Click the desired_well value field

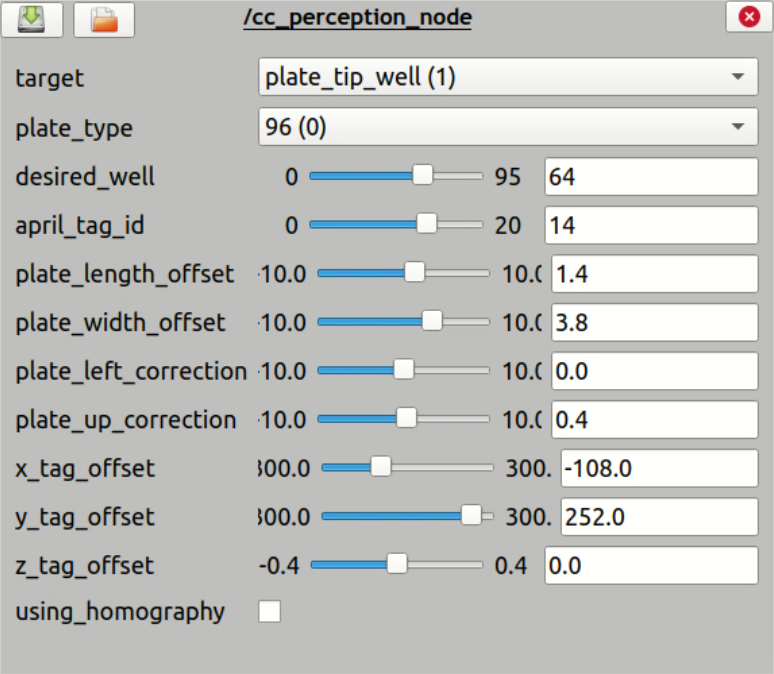click(x=651, y=177)
